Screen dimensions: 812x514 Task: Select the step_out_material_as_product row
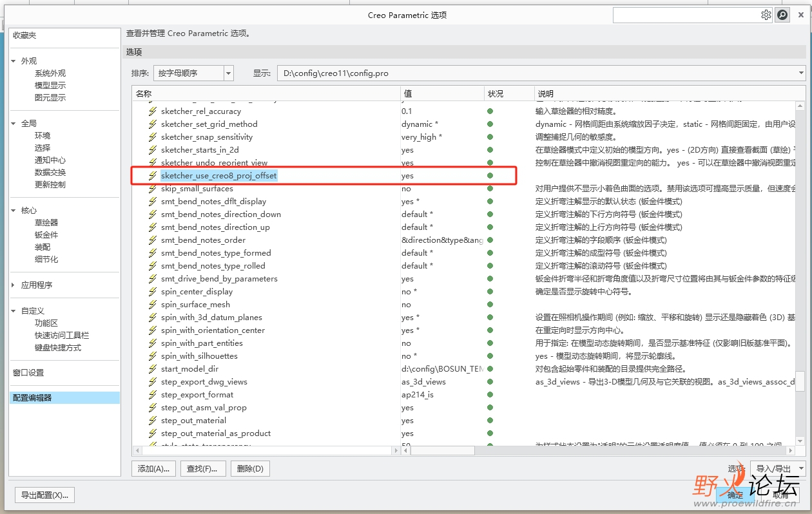click(216, 433)
